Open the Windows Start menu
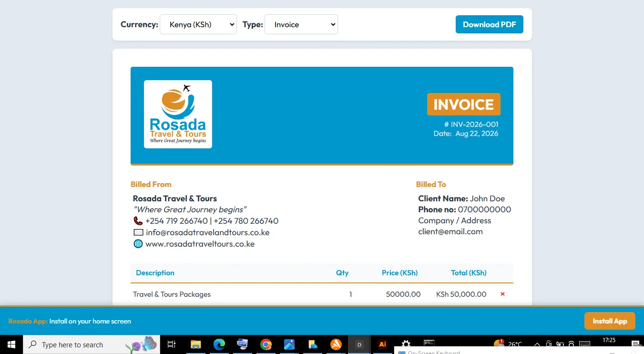The width and height of the screenshot is (644, 354). (x=11, y=344)
